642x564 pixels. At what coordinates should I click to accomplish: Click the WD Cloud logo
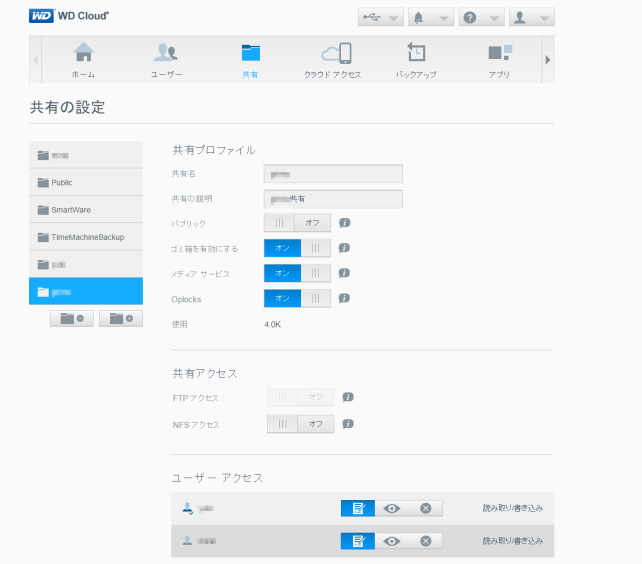tap(69, 16)
